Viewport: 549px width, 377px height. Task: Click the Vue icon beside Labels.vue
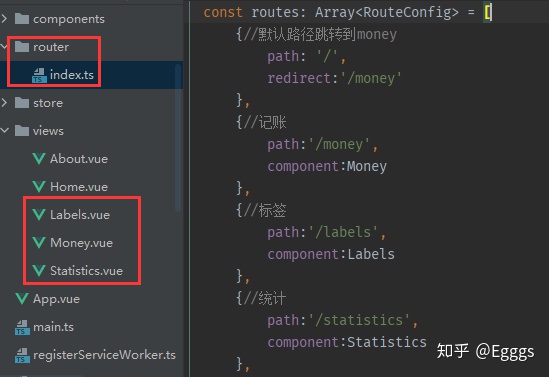(39, 215)
